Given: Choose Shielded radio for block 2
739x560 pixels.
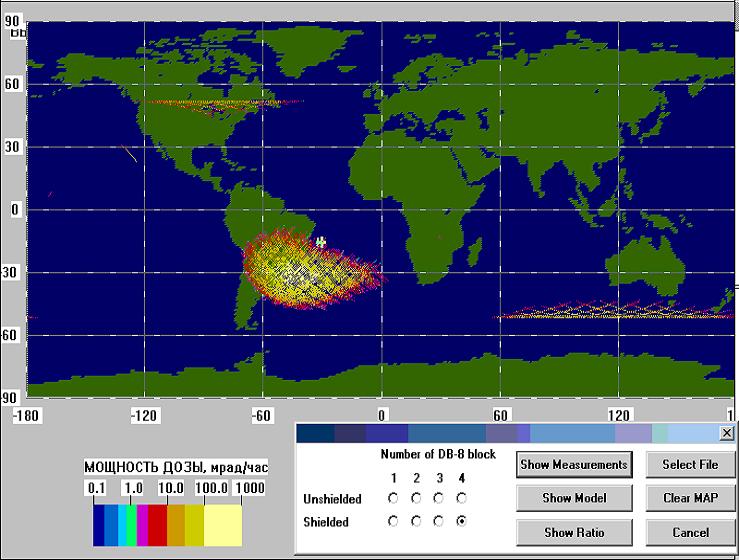Looking at the screenshot, I should (x=416, y=521).
